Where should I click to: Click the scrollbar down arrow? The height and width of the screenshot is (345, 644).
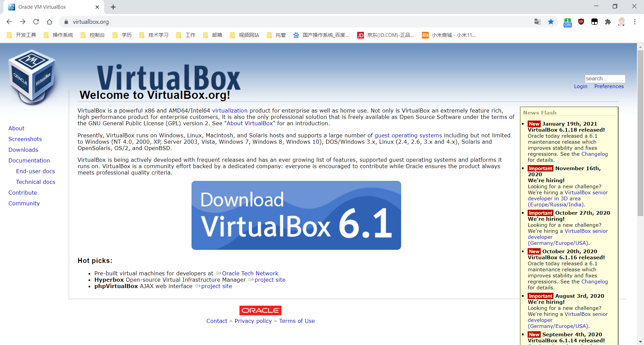(x=640, y=342)
